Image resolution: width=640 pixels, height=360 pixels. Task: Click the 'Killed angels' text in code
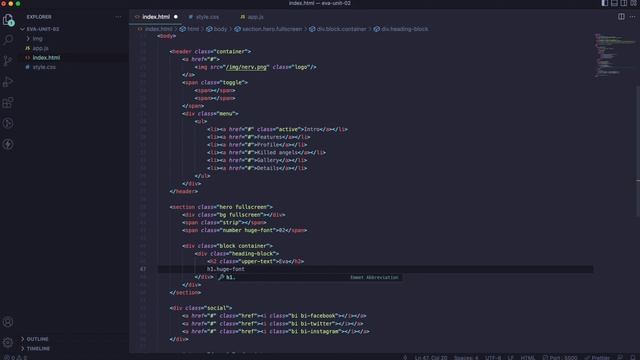278,153
